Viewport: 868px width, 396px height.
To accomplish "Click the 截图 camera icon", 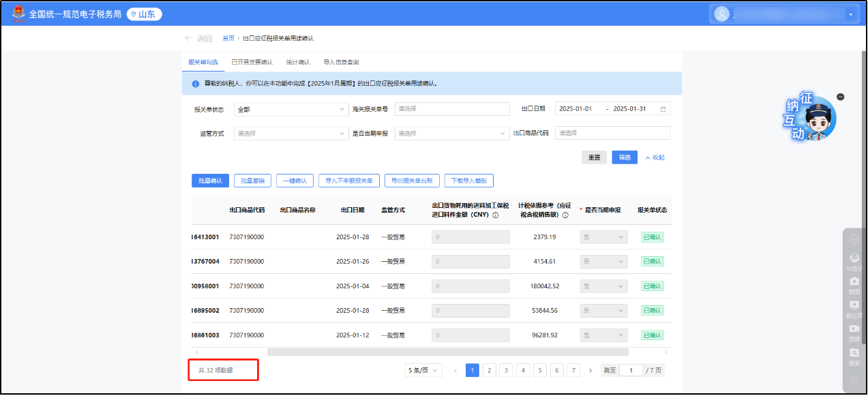I will (854, 284).
